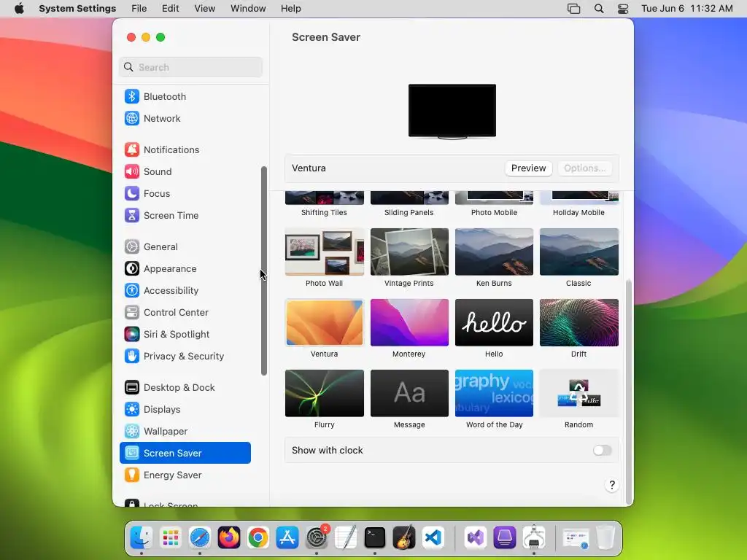This screenshot has width=747, height=560.
Task: Select Screen Saver sidebar item
Action: 185,454
